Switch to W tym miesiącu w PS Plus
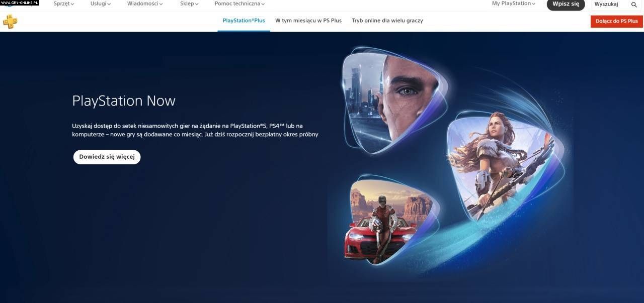The height and width of the screenshot is (303, 644). (308, 21)
